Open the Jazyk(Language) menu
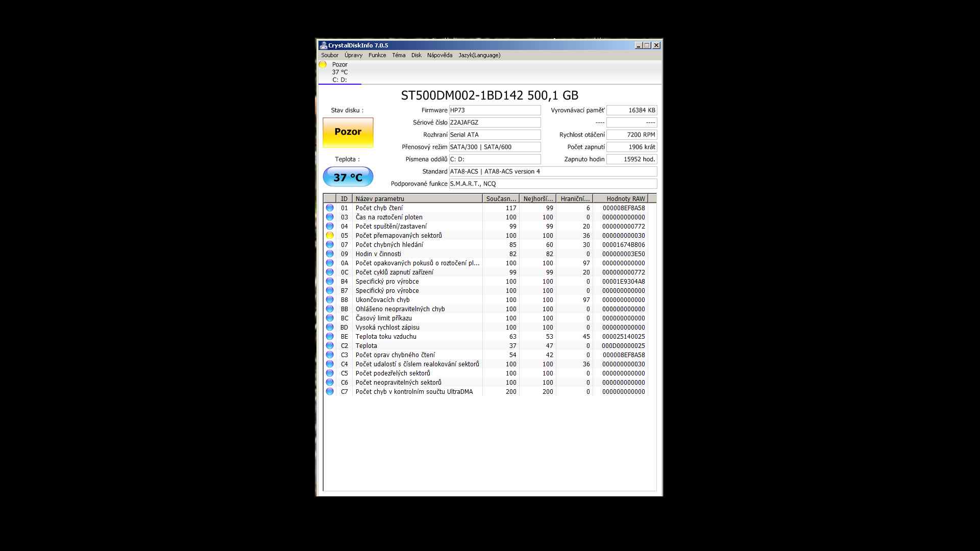Screen dimensions: 980x551 479,55
